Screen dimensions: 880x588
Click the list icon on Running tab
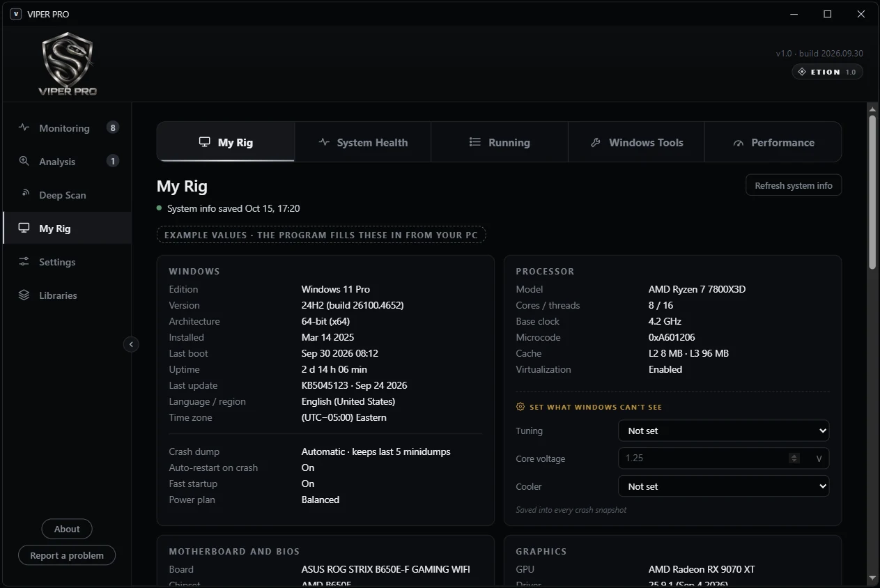475,142
